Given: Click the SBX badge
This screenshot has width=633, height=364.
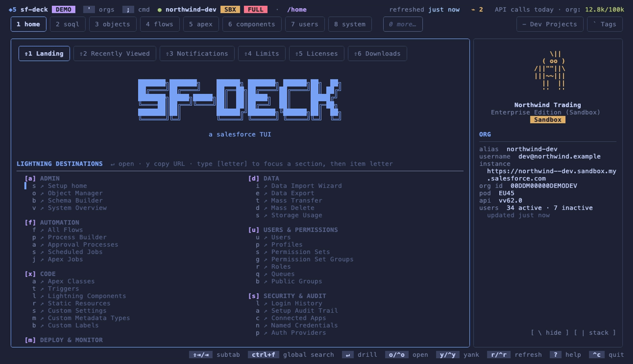Looking at the screenshot, I should click(x=230, y=10).
